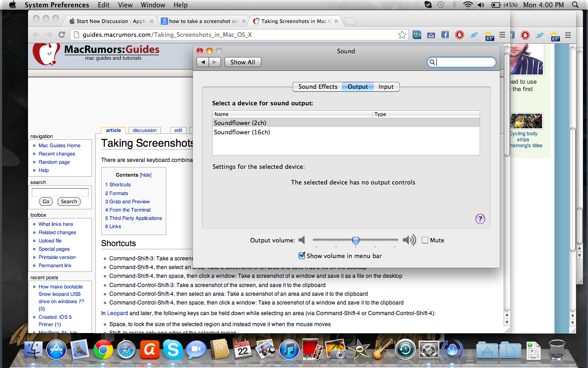Switch to the Sound Effects tab
Image resolution: width=588 pixels, height=368 pixels.
click(318, 86)
